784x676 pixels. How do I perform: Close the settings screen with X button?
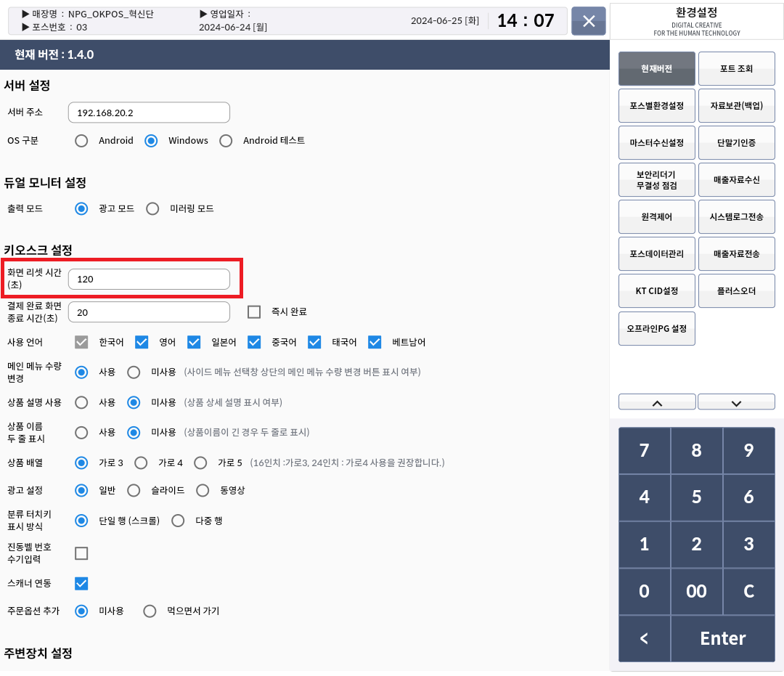coord(589,21)
